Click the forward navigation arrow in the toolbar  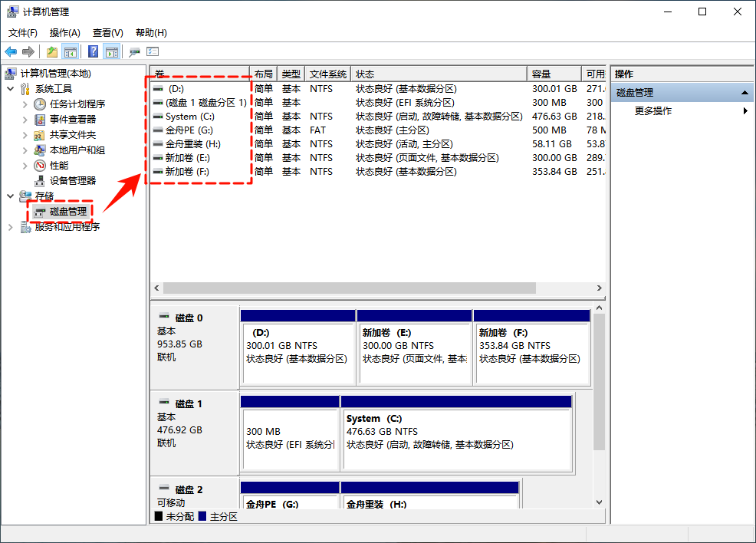pyautogui.click(x=27, y=51)
